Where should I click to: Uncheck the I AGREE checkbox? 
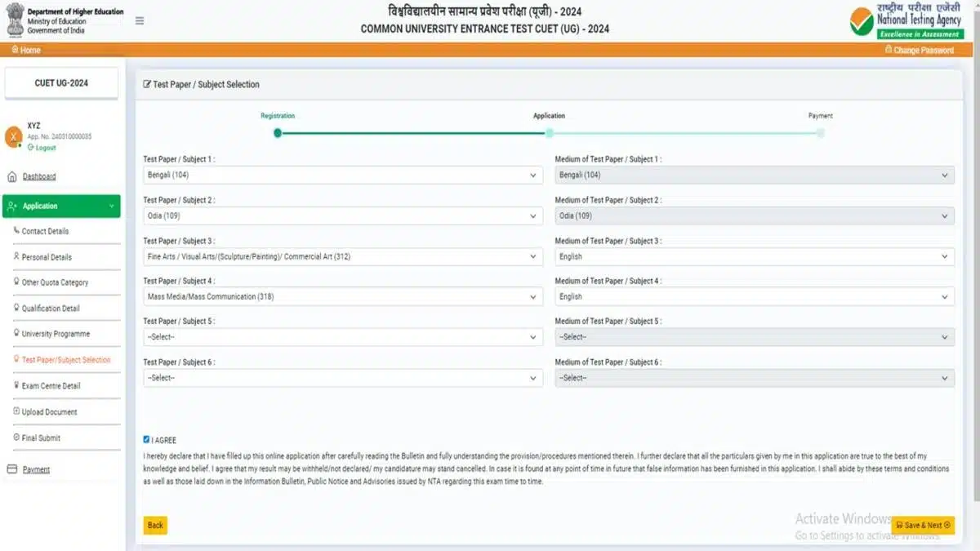point(146,439)
